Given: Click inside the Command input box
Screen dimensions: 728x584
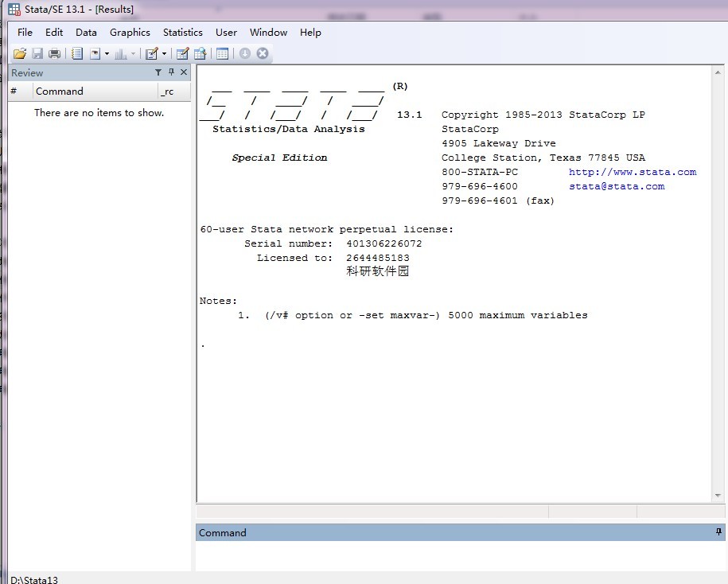Looking at the screenshot, I should (x=460, y=555).
